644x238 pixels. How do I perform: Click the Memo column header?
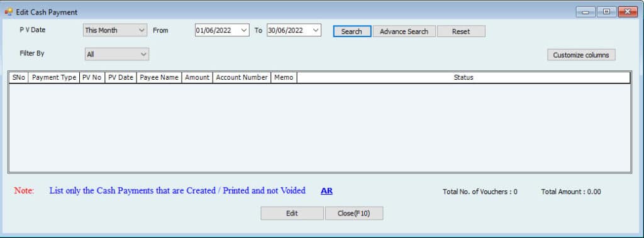coord(284,78)
